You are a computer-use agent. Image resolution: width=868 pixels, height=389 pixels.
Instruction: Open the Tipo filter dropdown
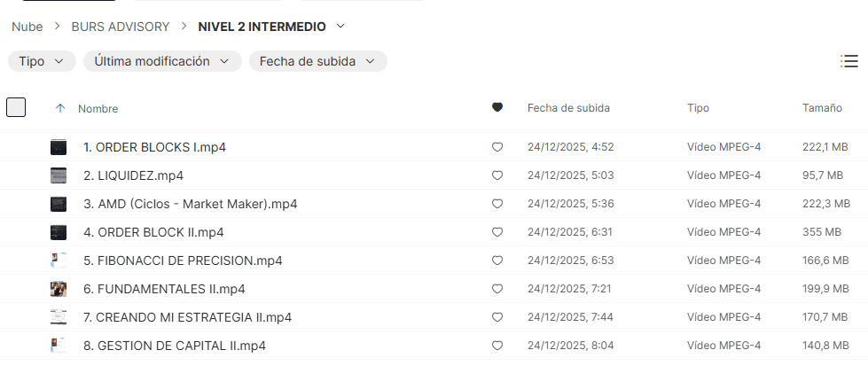pos(42,61)
